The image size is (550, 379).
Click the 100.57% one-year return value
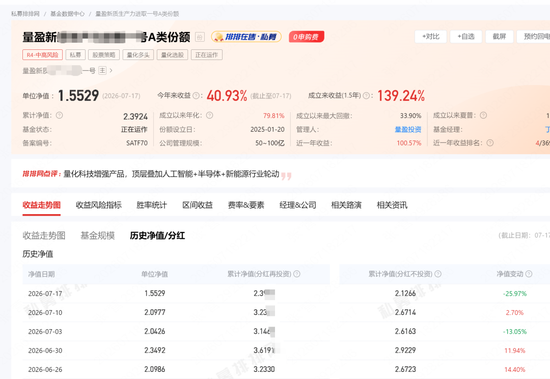409,143
